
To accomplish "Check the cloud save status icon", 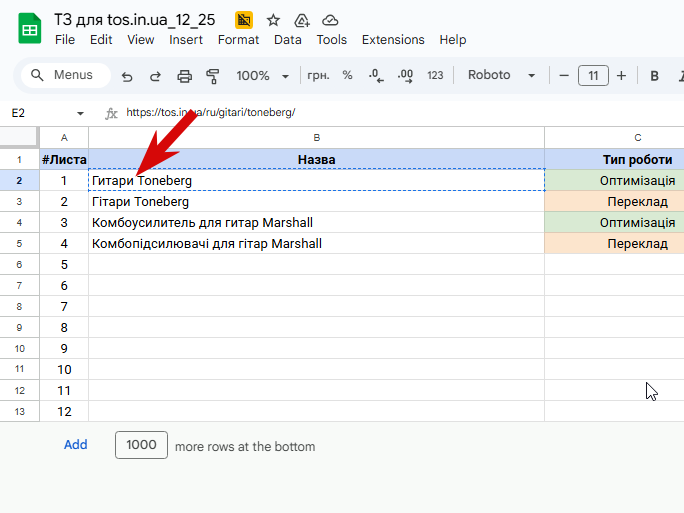I will [x=330, y=20].
